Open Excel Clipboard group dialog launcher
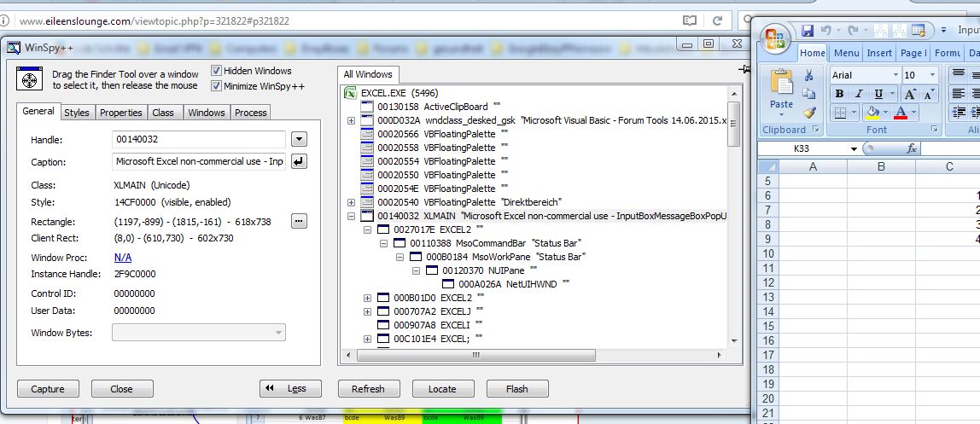This screenshot has width=980, height=424. (815, 130)
